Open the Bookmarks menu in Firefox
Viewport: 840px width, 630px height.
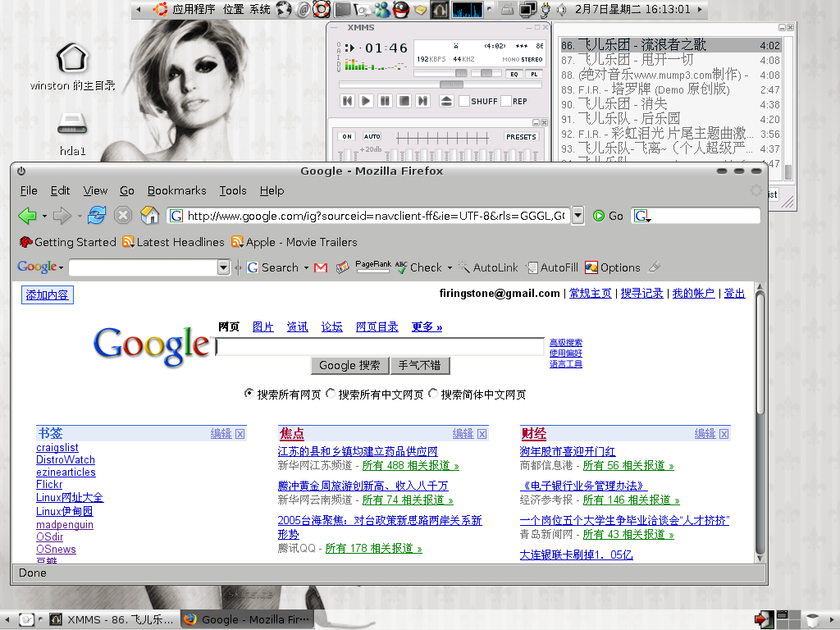177,190
